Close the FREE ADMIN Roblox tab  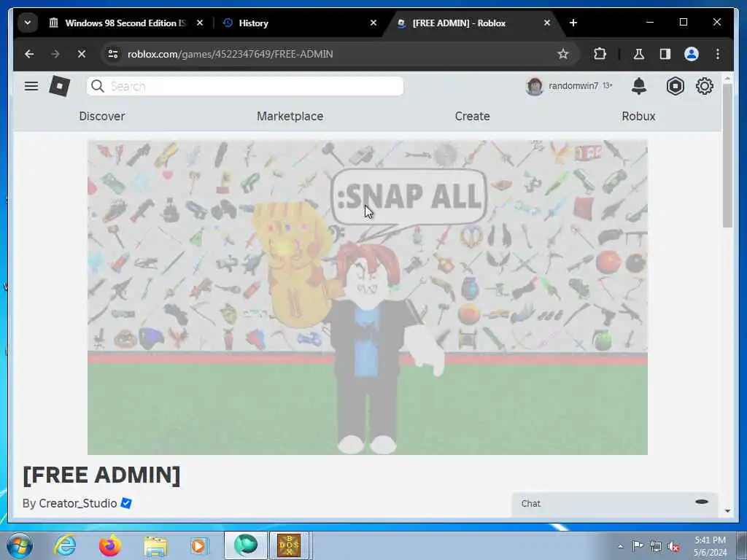pyautogui.click(x=547, y=23)
